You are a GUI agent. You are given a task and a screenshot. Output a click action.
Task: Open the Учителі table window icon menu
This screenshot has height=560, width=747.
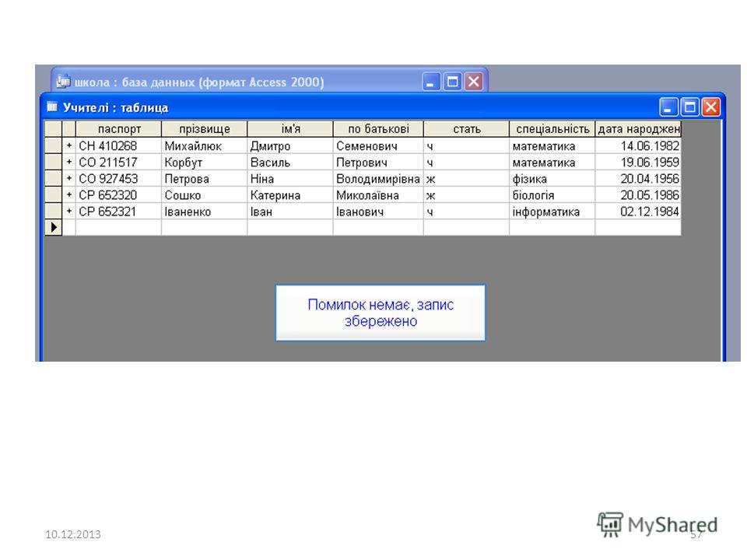click(x=52, y=107)
